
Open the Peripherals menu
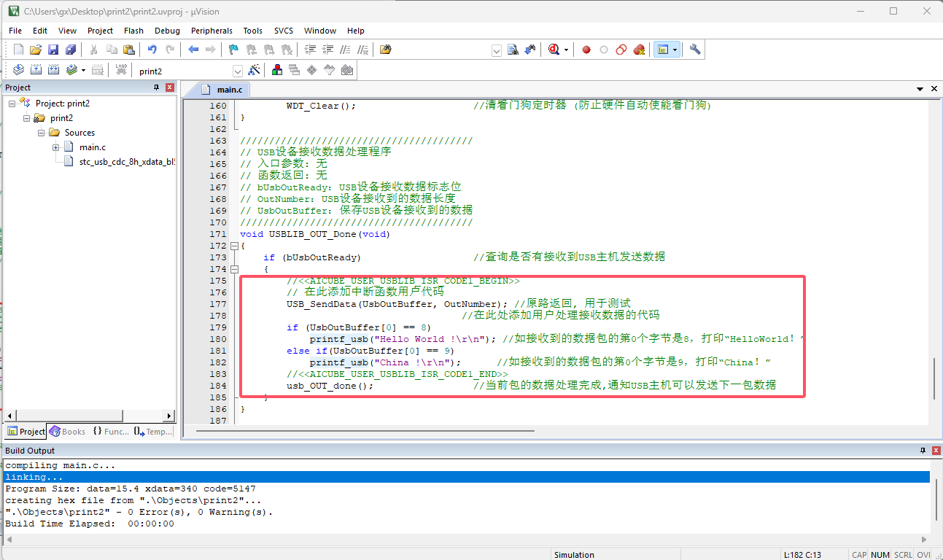click(212, 31)
